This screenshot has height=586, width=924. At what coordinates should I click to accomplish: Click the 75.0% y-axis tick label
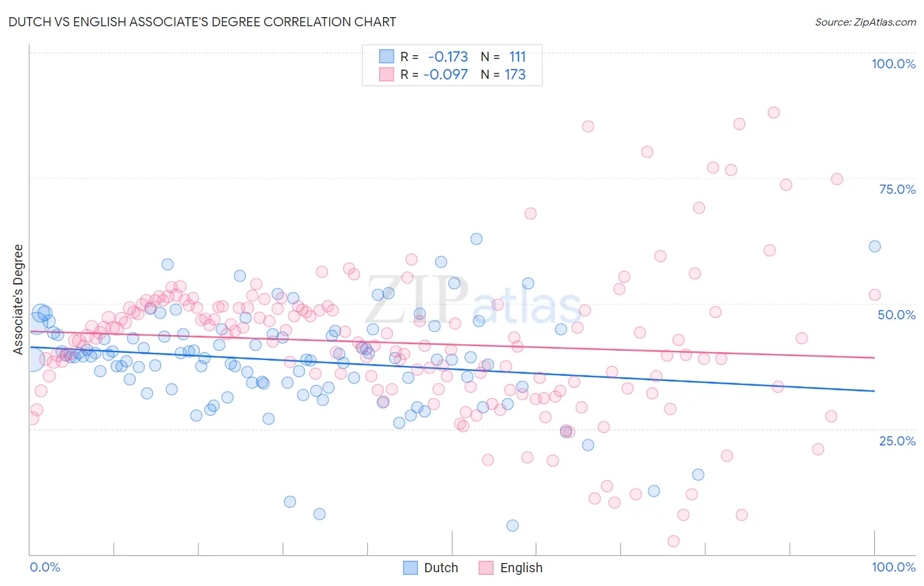click(x=897, y=189)
